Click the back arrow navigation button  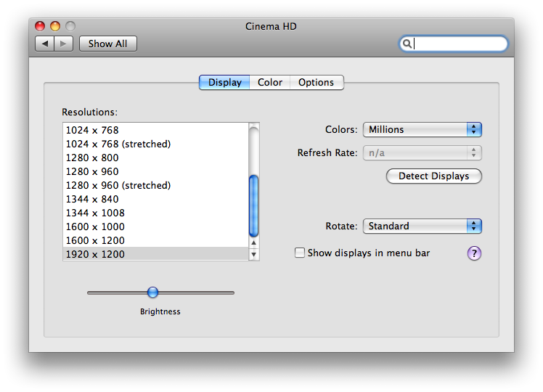[45, 44]
